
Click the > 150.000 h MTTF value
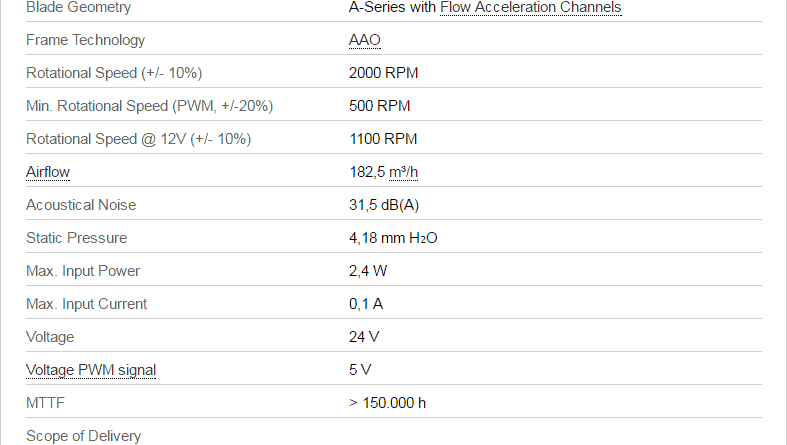[x=387, y=403]
